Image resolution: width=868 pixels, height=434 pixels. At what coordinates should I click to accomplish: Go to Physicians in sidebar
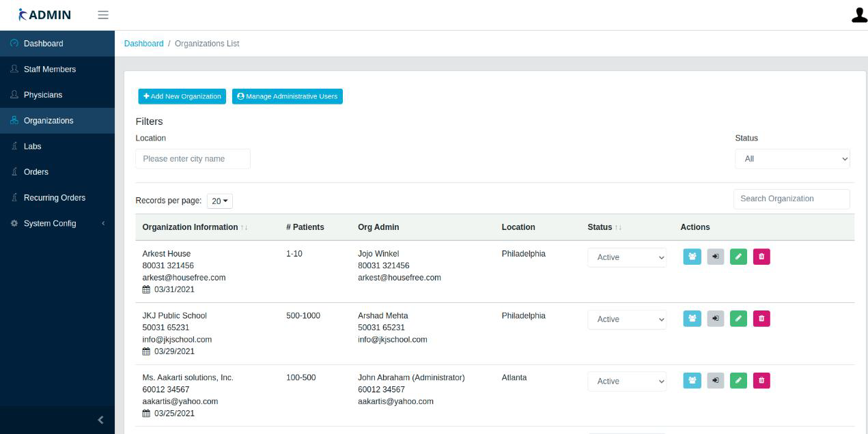(x=43, y=95)
